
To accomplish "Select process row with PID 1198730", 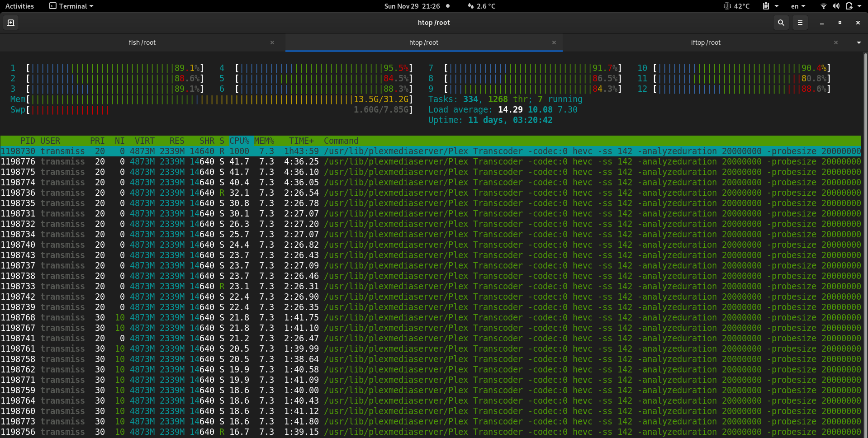I will pyautogui.click(x=431, y=151).
